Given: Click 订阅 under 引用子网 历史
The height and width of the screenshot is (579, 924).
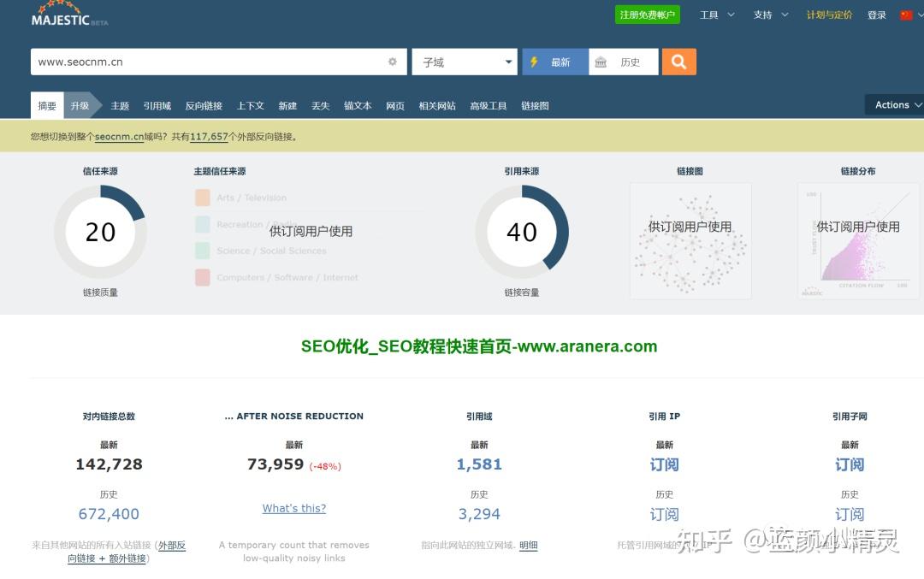Looking at the screenshot, I should [x=850, y=514].
